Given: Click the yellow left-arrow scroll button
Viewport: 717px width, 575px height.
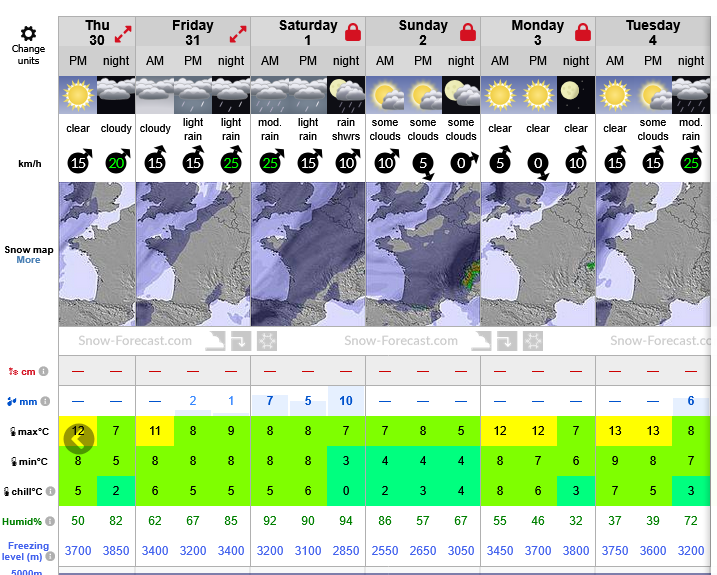Looking at the screenshot, I should pos(79,440).
